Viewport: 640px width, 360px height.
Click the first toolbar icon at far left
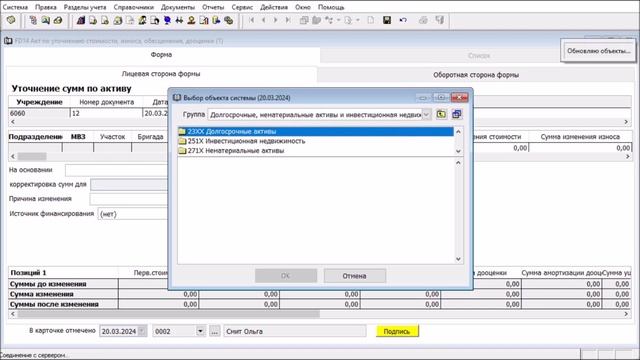(x=11, y=20)
